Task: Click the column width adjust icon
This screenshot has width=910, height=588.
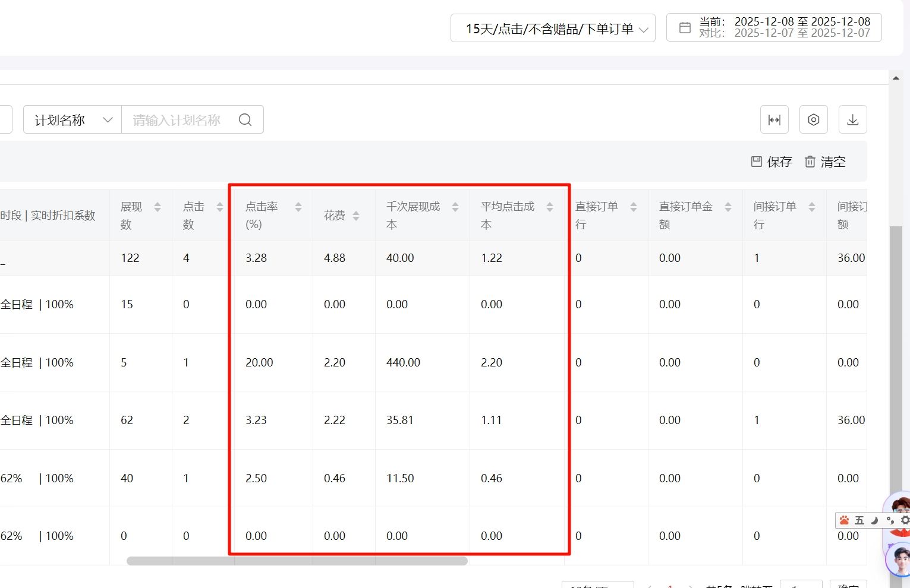Action: click(x=774, y=120)
